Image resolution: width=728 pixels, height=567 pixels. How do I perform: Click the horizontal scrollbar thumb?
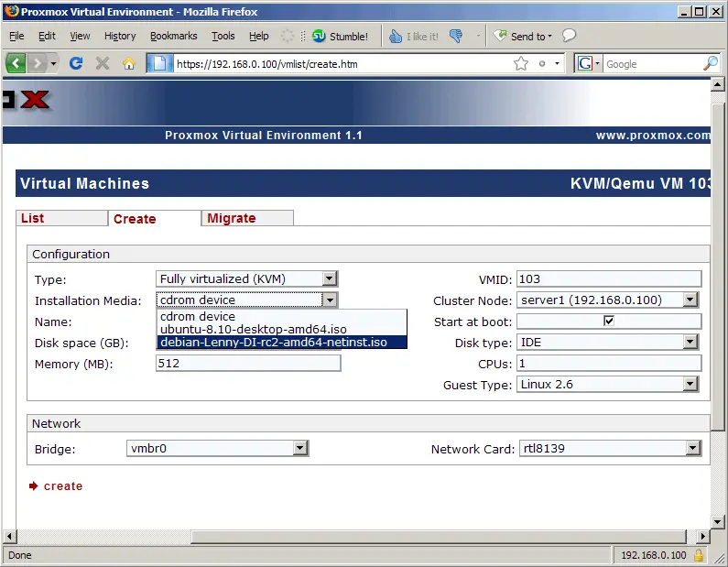coord(439,537)
